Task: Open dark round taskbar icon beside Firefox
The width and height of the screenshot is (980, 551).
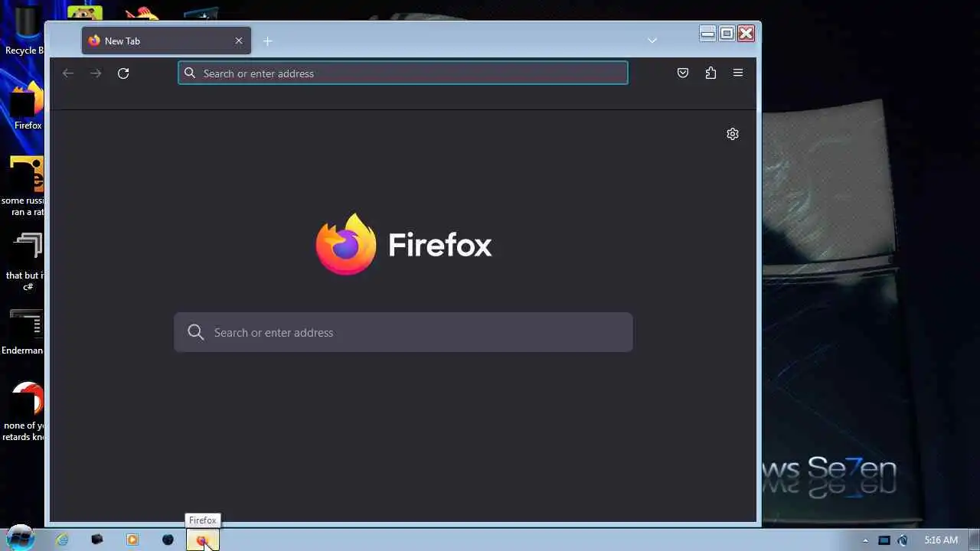Action: [168, 540]
